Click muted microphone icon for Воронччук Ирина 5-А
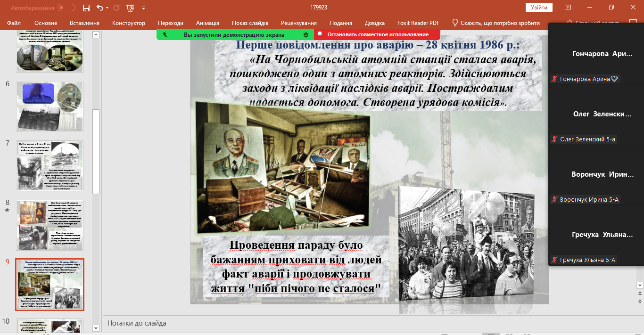Viewport: 644px width, 335px height. coord(555,200)
